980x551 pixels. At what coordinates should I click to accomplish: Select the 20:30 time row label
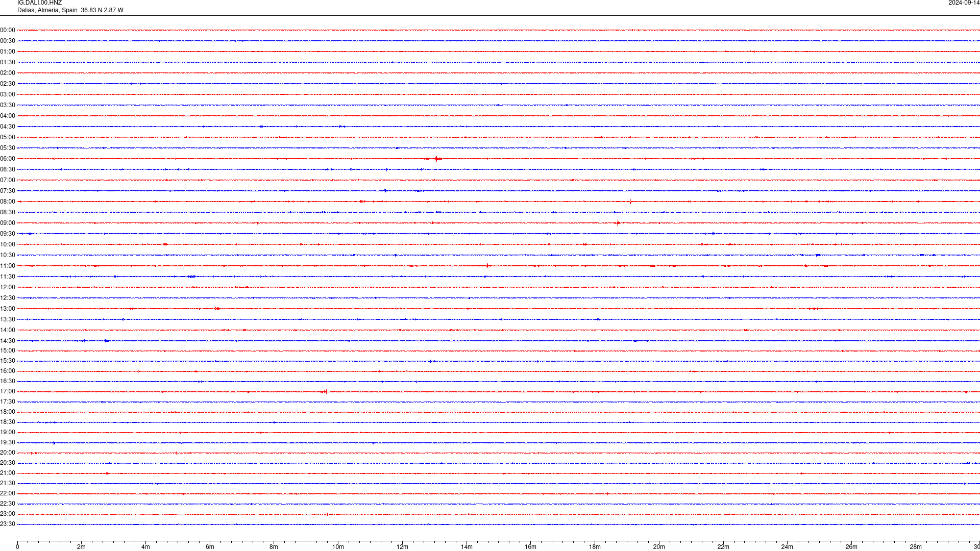tap(8, 463)
